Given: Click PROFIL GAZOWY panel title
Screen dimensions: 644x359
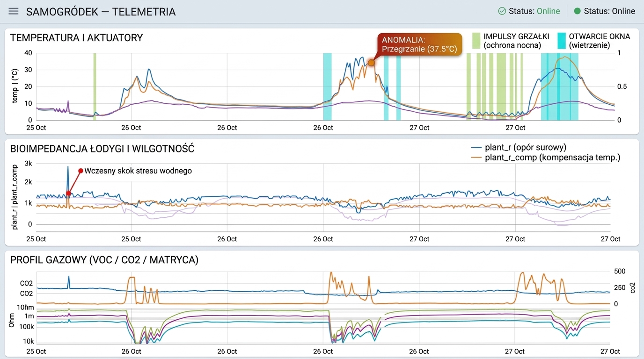Looking at the screenshot, I should (104, 260).
